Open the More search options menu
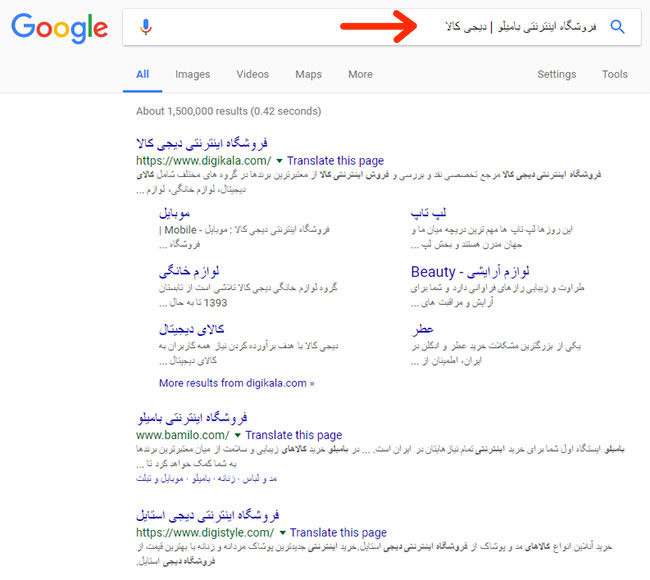 pyautogui.click(x=360, y=74)
